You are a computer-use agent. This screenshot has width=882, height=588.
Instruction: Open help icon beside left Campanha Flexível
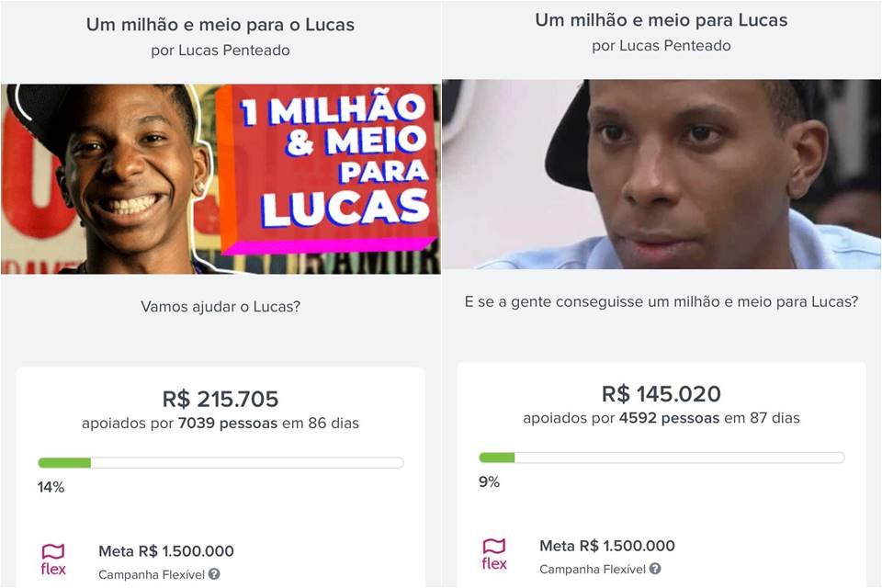pyautogui.click(x=214, y=574)
